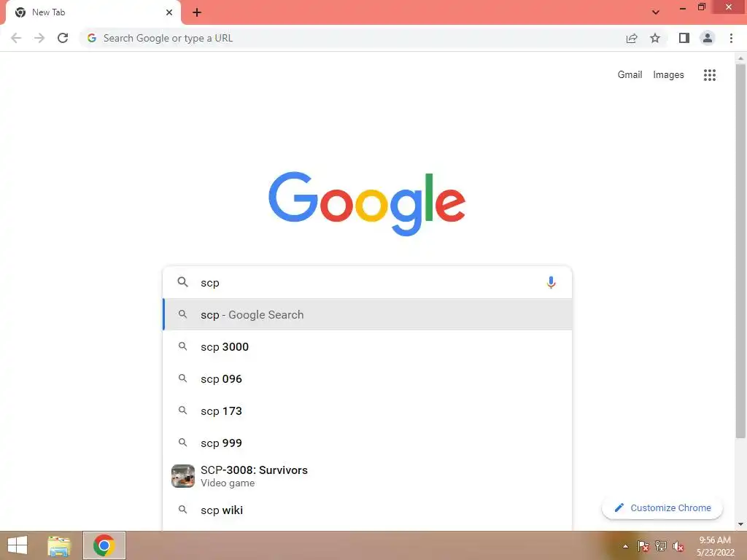Open a new tab with plus button
The image size is (747, 560).
[x=197, y=12]
